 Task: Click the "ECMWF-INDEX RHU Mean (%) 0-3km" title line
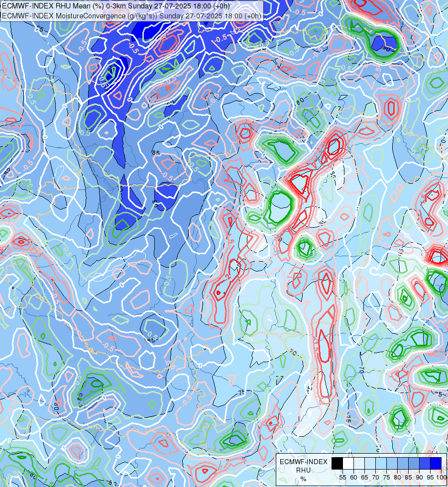pos(115,6)
